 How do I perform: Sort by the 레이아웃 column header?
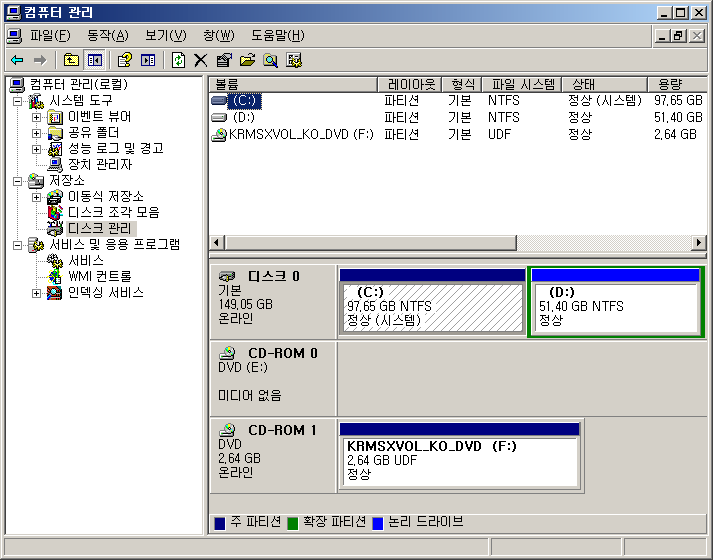pyautogui.click(x=410, y=85)
